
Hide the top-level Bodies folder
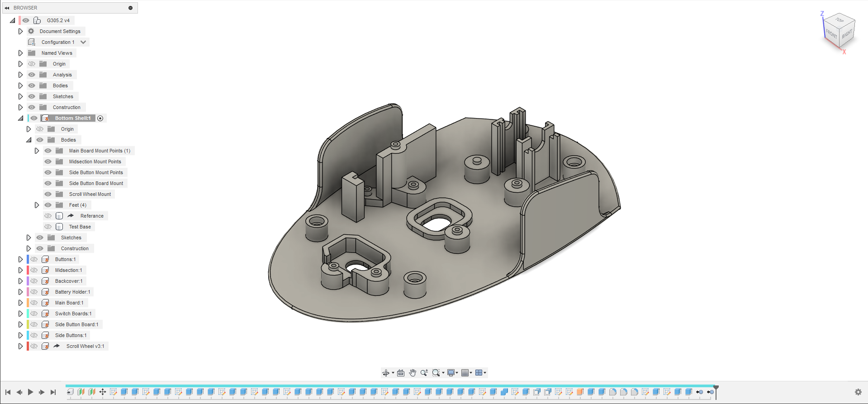coord(32,86)
